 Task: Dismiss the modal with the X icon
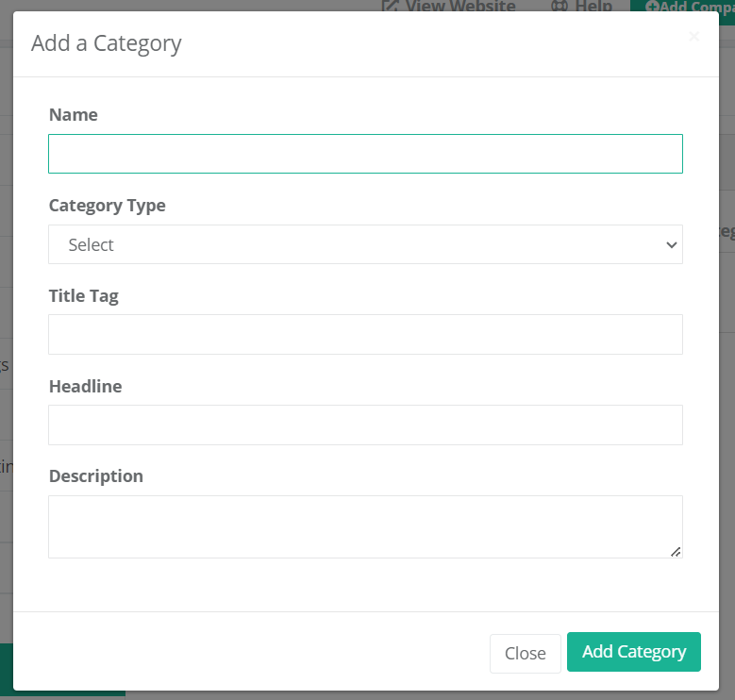pyautogui.click(x=693, y=37)
